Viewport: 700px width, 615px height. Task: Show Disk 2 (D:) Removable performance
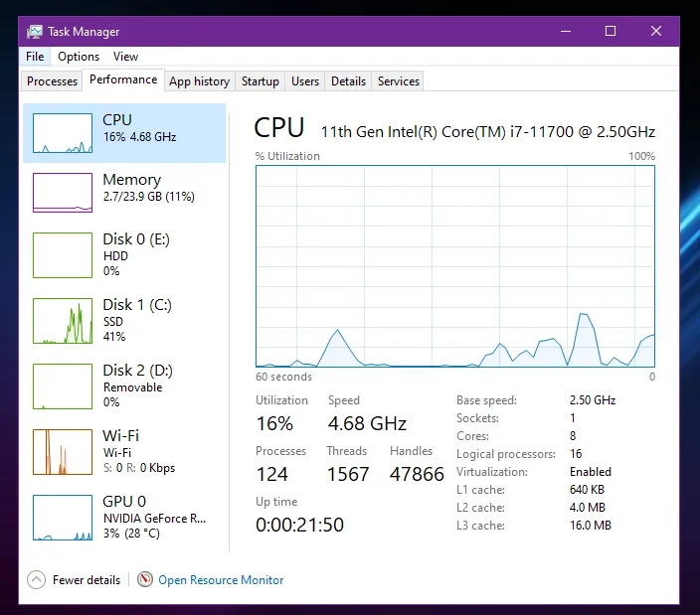tap(124, 385)
